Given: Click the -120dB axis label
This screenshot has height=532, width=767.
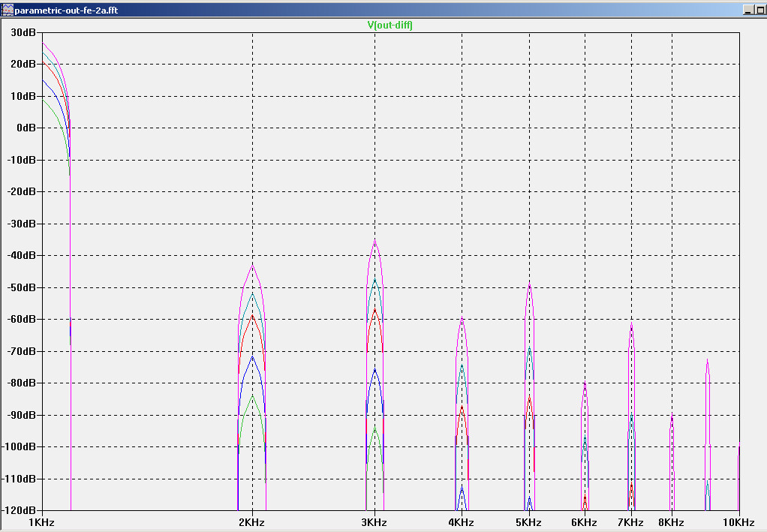Looking at the screenshot, I should [x=20, y=510].
